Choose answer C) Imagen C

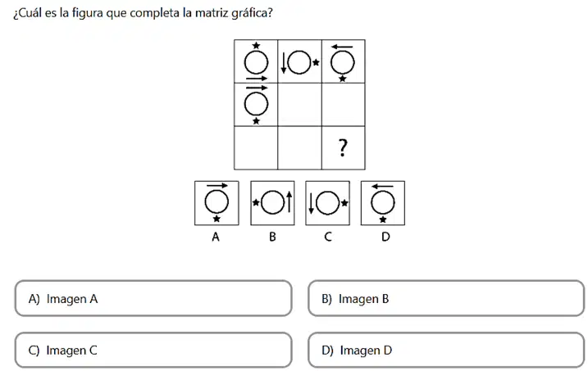[153, 350]
